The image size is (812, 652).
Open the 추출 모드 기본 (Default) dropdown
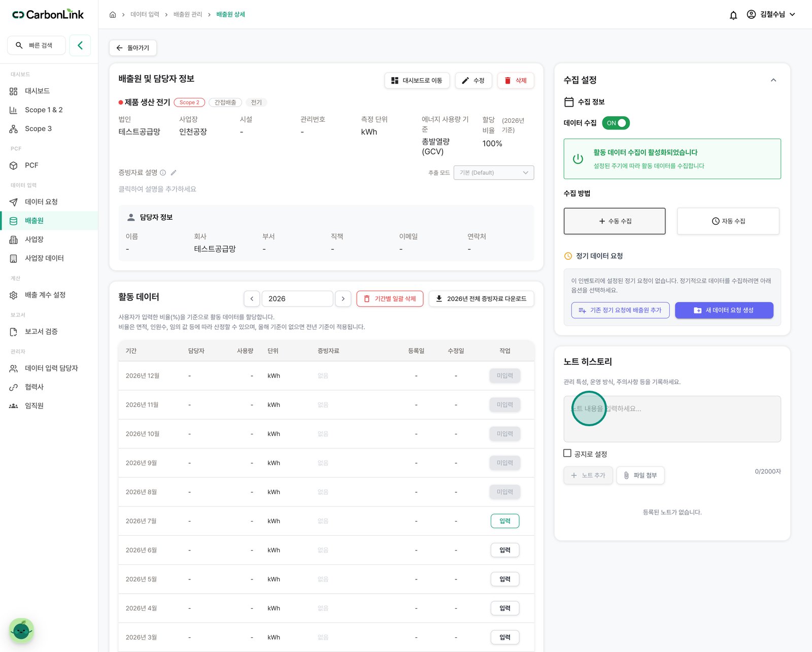point(493,173)
